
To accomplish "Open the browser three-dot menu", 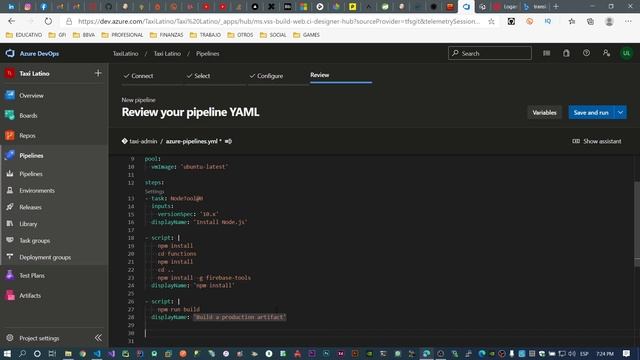I will point(628,21).
